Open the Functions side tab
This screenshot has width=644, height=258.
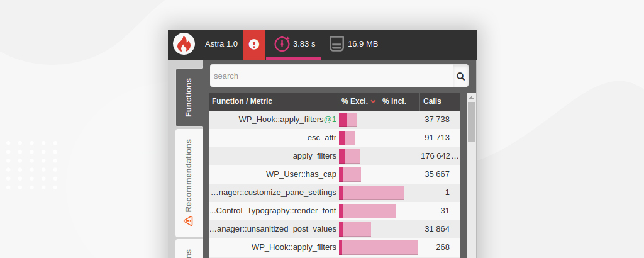click(x=189, y=98)
